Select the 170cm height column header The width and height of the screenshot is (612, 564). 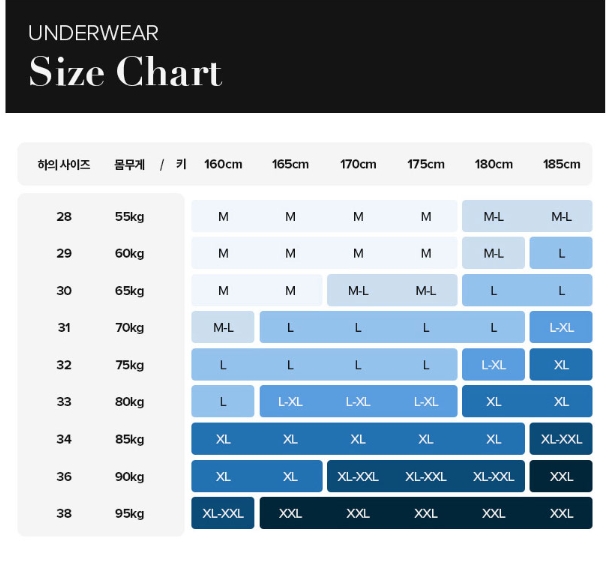358,164
